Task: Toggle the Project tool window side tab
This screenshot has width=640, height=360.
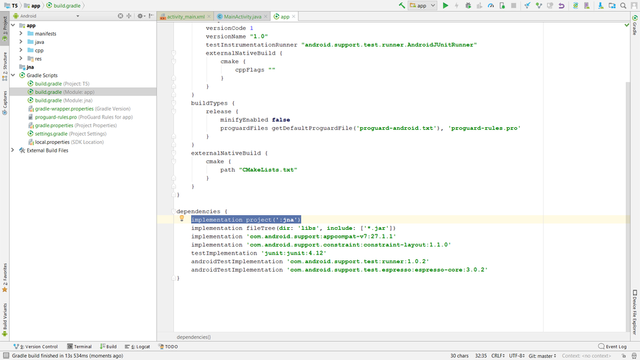Action: 4,29
